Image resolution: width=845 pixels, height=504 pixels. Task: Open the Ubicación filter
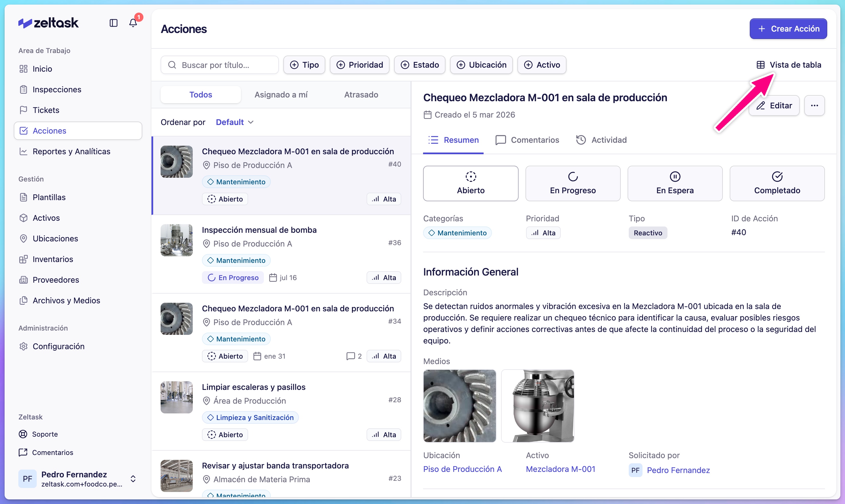(481, 65)
